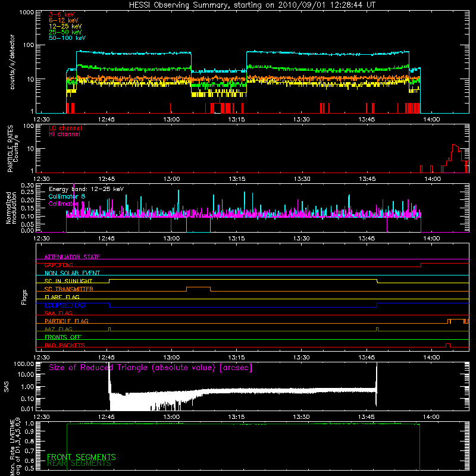This screenshot has width=476, height=476.
Task: Click the Normalized modulation axis label
Action: pyautogui.click(x=11, y=208)
